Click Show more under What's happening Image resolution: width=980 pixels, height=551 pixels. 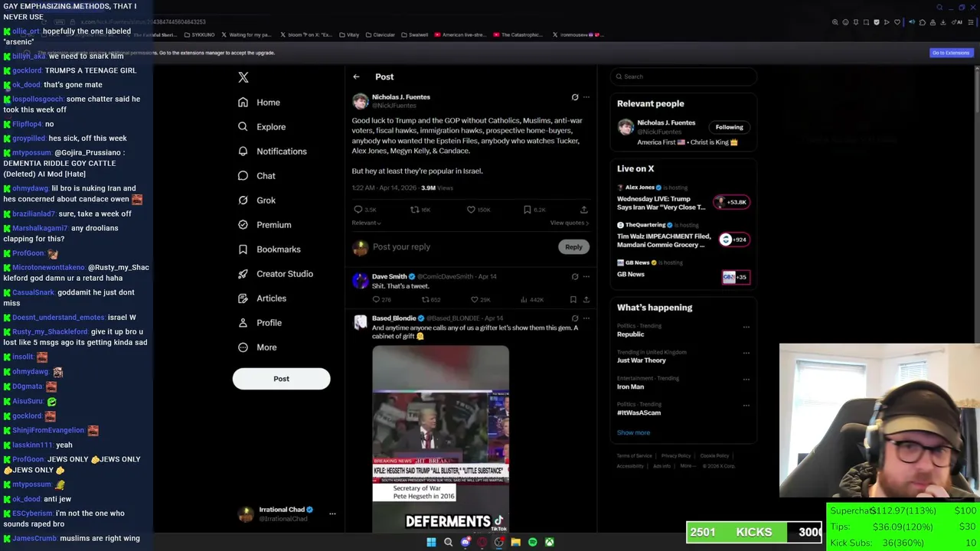633,432
